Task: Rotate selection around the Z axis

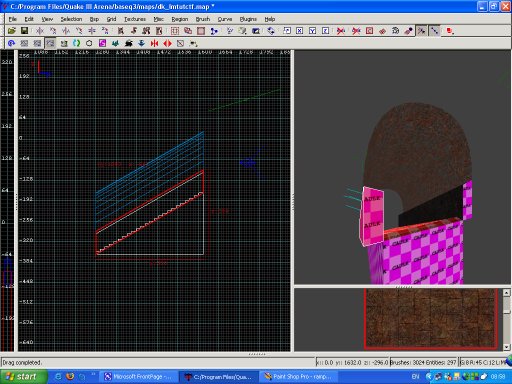Action: pyautogui.click(x=105, y=31)
